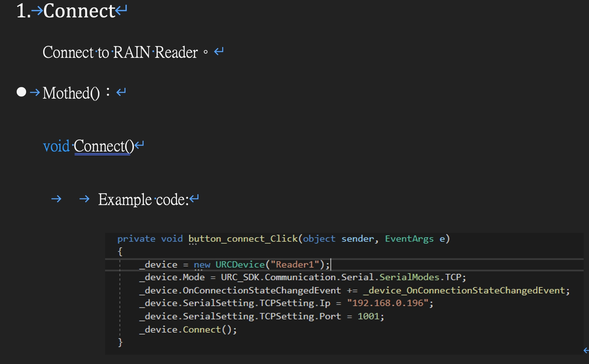The width and height of the screenshot is (589, 364).
Task: Click 'TCPSetting.Port' in the code
Action: pos(300,316)
